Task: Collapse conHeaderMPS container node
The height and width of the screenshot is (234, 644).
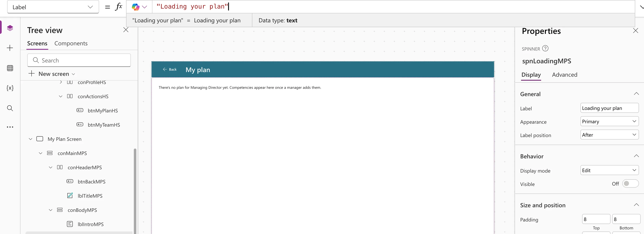Action: (51, 167)
